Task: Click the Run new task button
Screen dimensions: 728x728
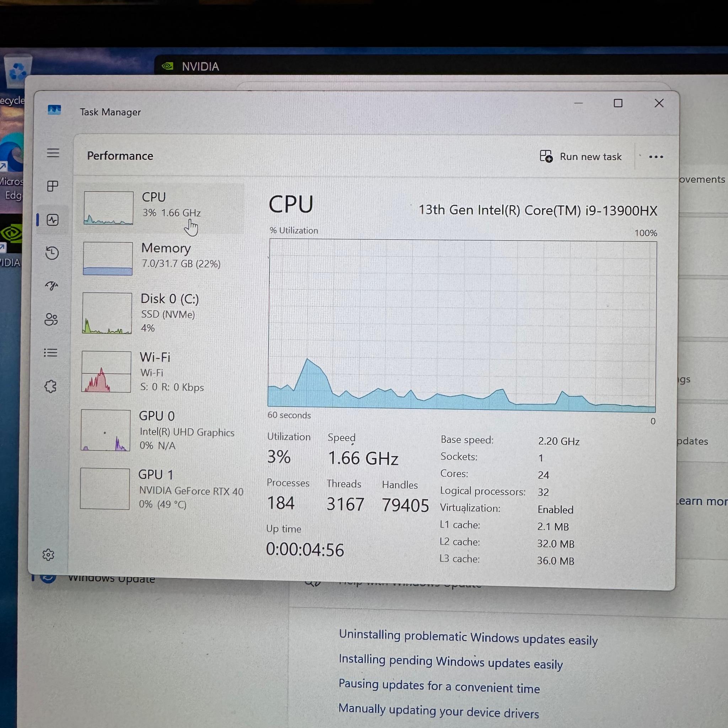Action: tap(581, 156)
